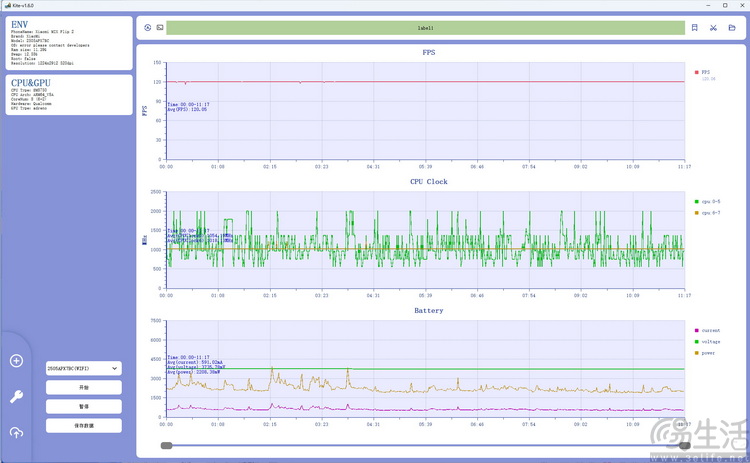Expand the 2505APX7BC(WIFI) device dropdown
This screenshot has width=750, height=463.
coord(84,368)
